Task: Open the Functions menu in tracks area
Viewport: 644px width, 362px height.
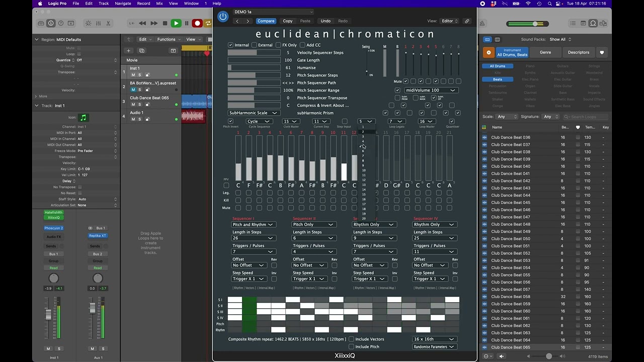Action: (x=168, y=39)
